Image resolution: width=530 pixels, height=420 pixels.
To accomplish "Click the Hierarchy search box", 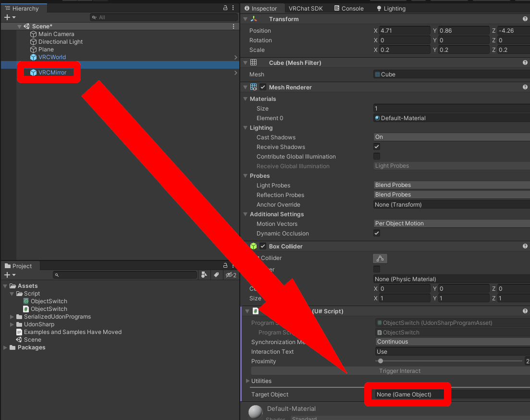I will click(164, 17).
